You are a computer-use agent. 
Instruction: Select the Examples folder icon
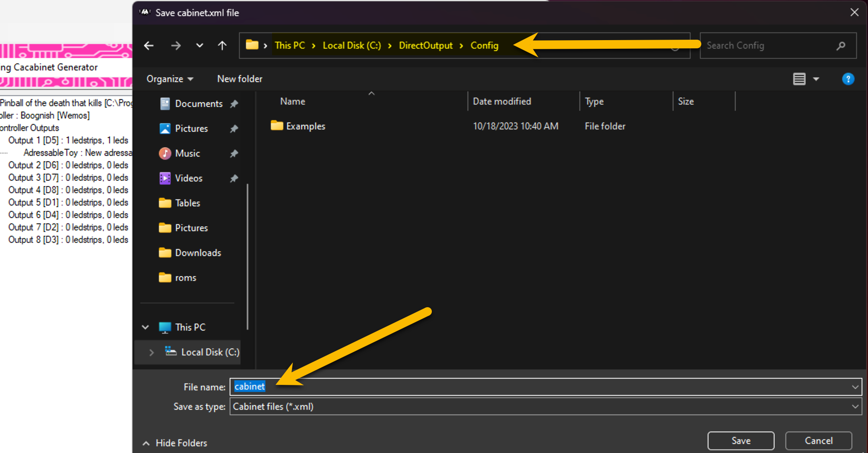(277, 126)
